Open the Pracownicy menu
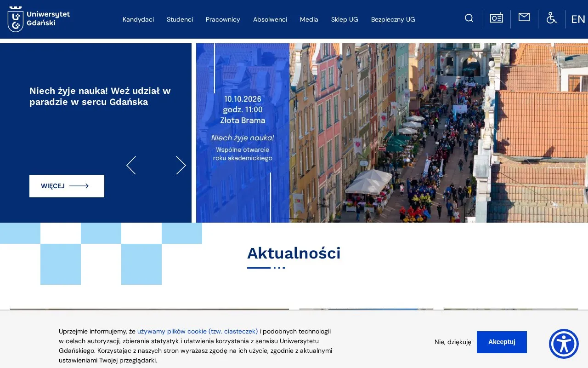 [x=223, y=19]
